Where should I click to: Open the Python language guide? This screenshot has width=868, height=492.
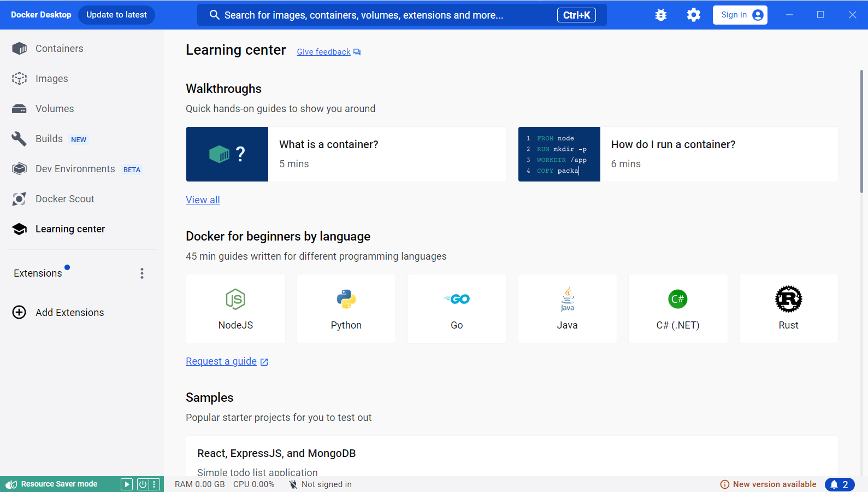pyautogui.click(x=346, y=309)
